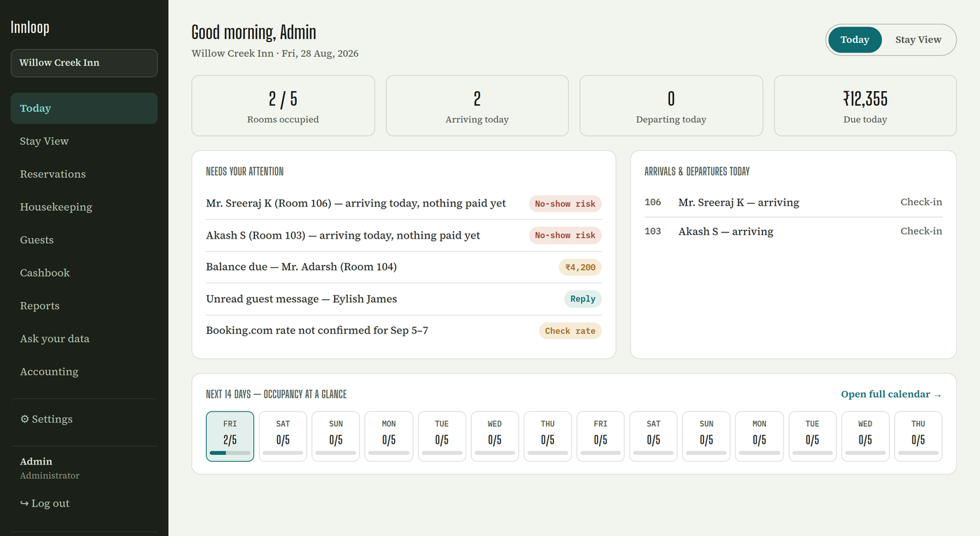980x536 pixels.
Task: Open Ask your data
Action: [x=84, y=339]
